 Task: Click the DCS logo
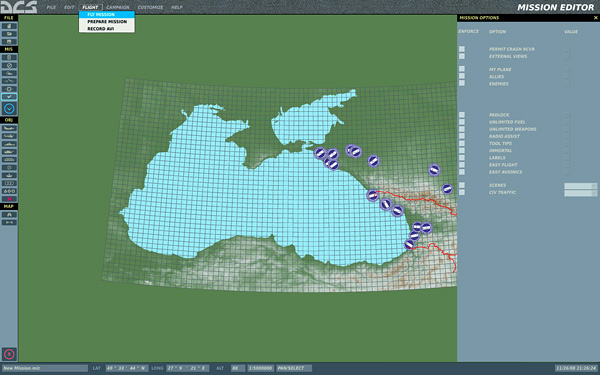pyautogui.click(x=19, y=7)
